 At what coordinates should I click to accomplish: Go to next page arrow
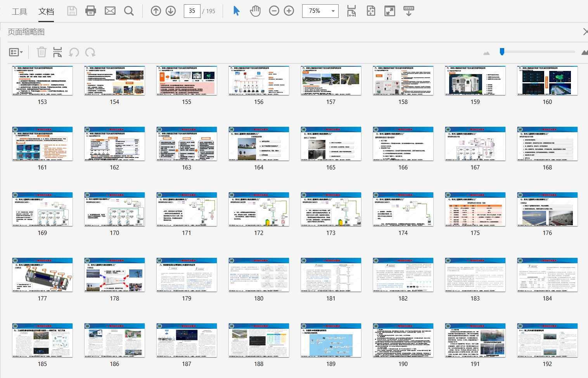(x=171, y=11)
